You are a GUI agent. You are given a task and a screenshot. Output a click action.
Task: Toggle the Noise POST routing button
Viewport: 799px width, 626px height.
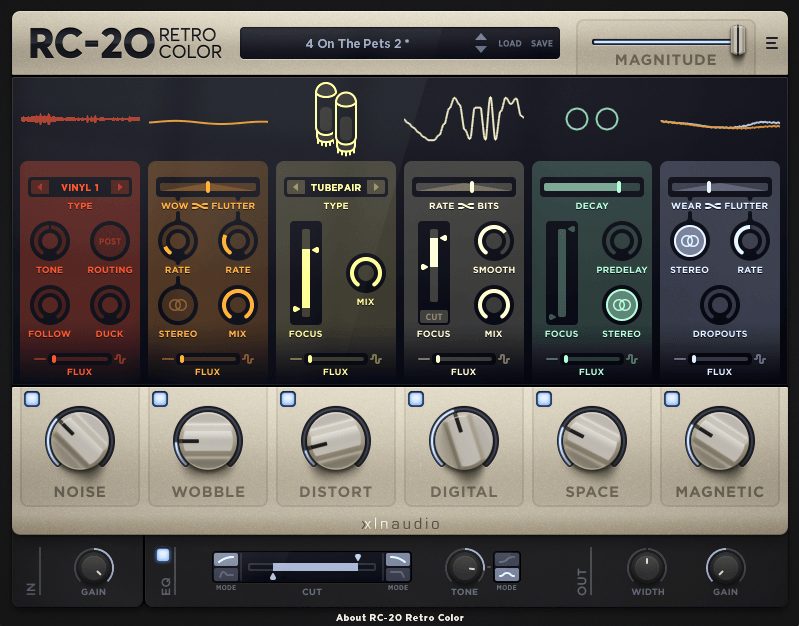[110, 241]
